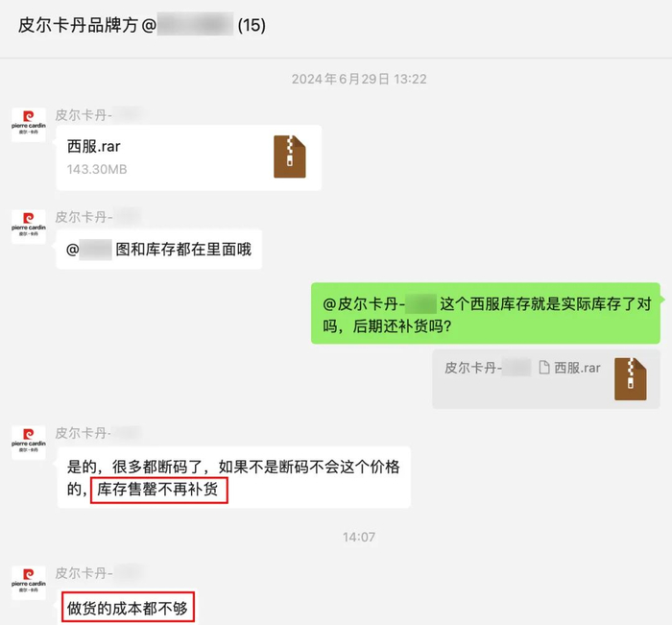Open the 西服.rar file archive icon
672x625 pixels.
pos(290,156)
